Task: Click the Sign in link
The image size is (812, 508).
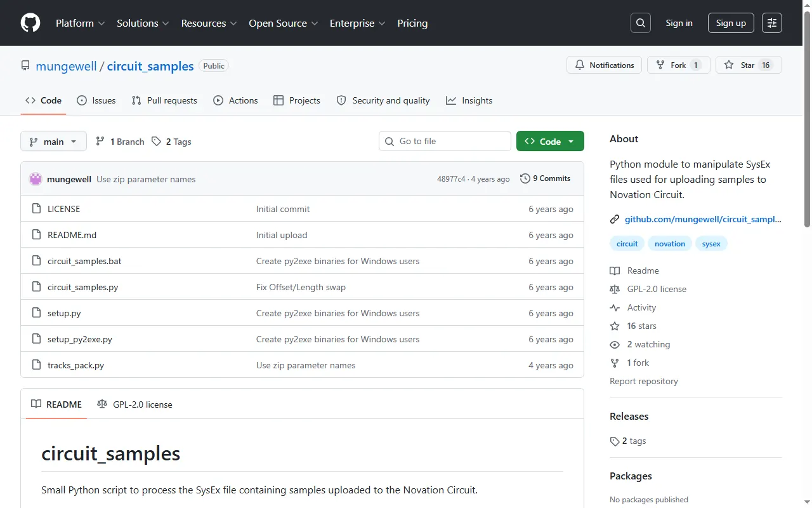Action: coord(679,23)
